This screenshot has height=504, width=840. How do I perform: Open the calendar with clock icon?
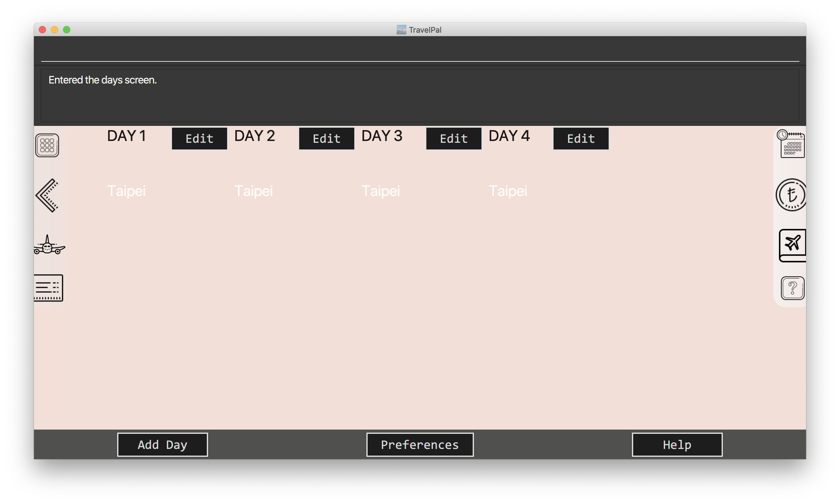[791, 144]
